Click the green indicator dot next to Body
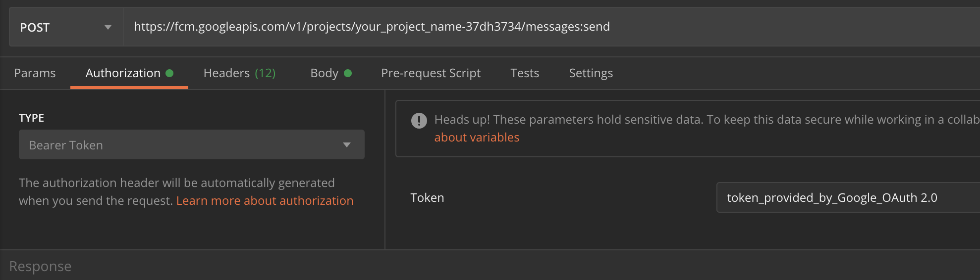 (348, 73)
